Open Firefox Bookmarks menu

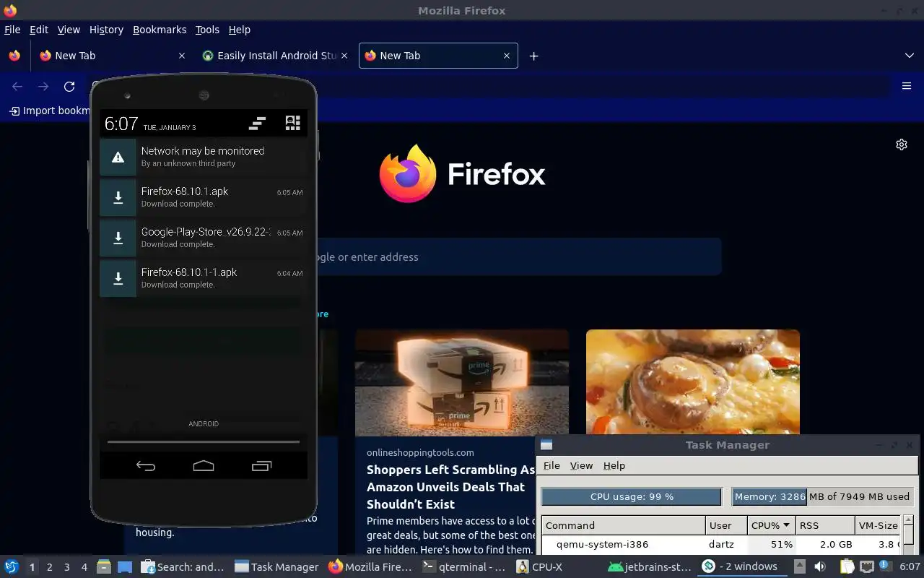pyautogui.click(x=160, y=30)
